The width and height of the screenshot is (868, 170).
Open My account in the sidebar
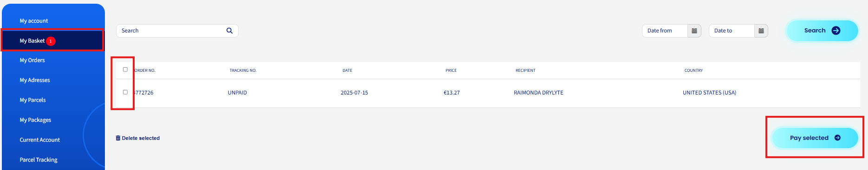click(x=34, y=21)
